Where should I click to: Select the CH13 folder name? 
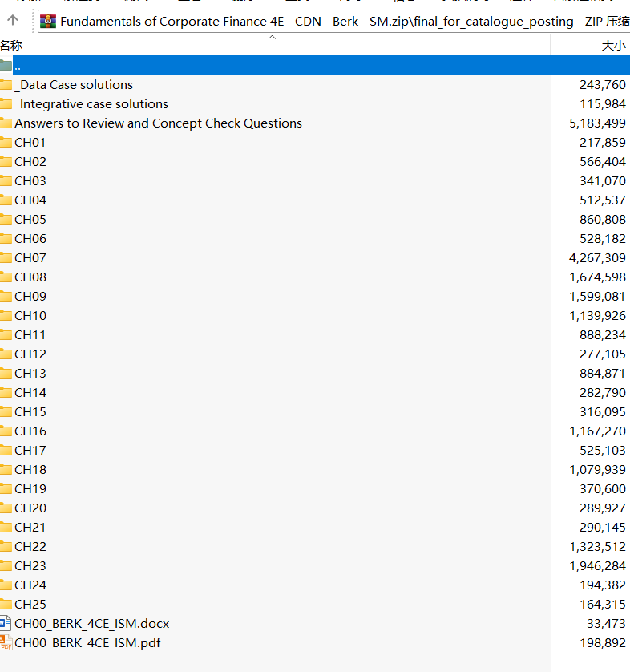coord(30,374)
